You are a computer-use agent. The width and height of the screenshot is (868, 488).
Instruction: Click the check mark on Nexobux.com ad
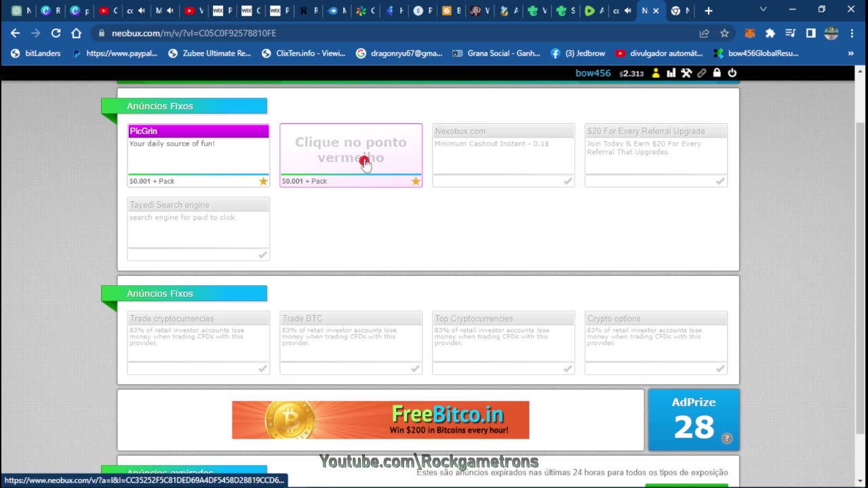(x=568, y=181)
